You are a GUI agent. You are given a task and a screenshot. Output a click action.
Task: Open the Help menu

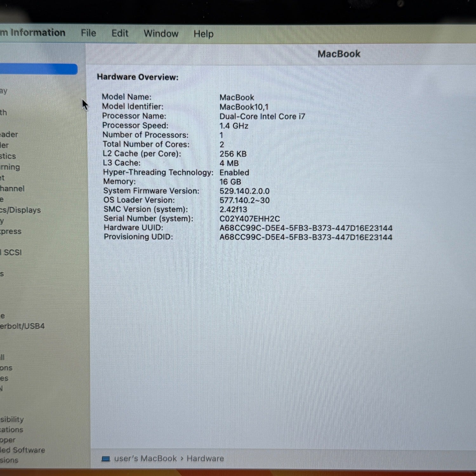[203, 34]
